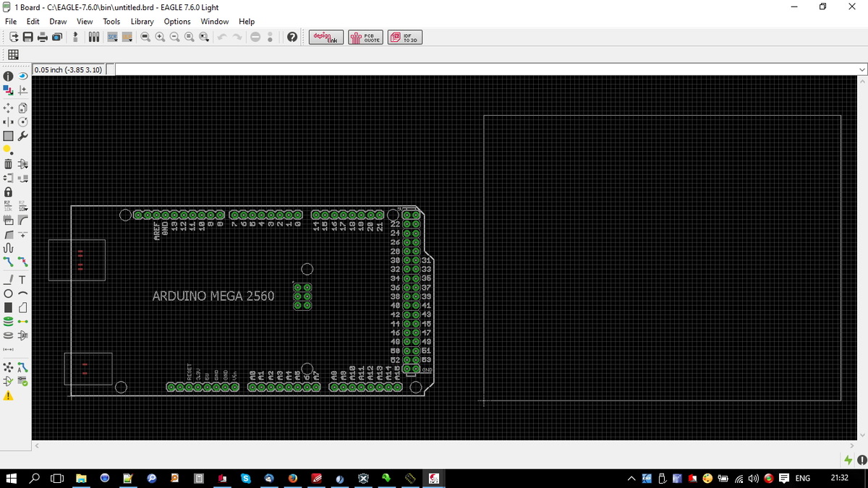The width and height of the screenshot is (868, 488).
Task: Select the Show (eye) tool
Action: (x=22, y=75)
